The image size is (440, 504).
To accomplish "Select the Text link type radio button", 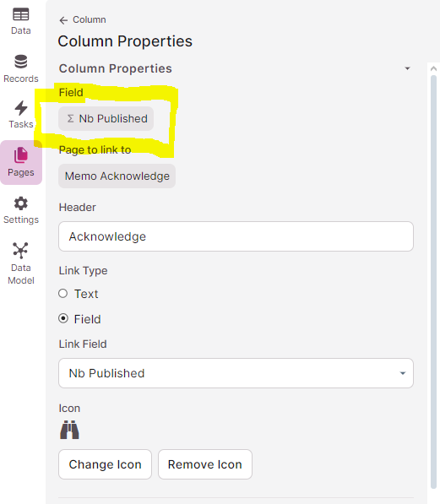I will click(x=63, y=294).
